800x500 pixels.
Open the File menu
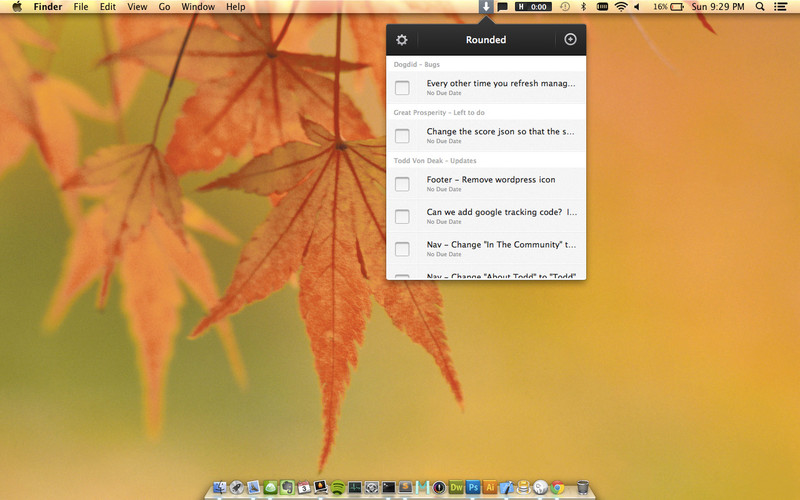81,7
